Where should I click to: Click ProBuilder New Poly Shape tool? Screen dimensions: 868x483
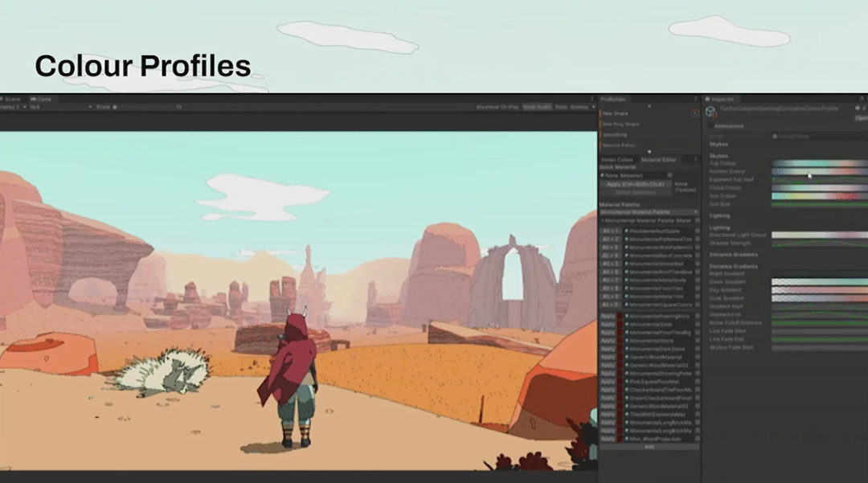pos(620,124)
